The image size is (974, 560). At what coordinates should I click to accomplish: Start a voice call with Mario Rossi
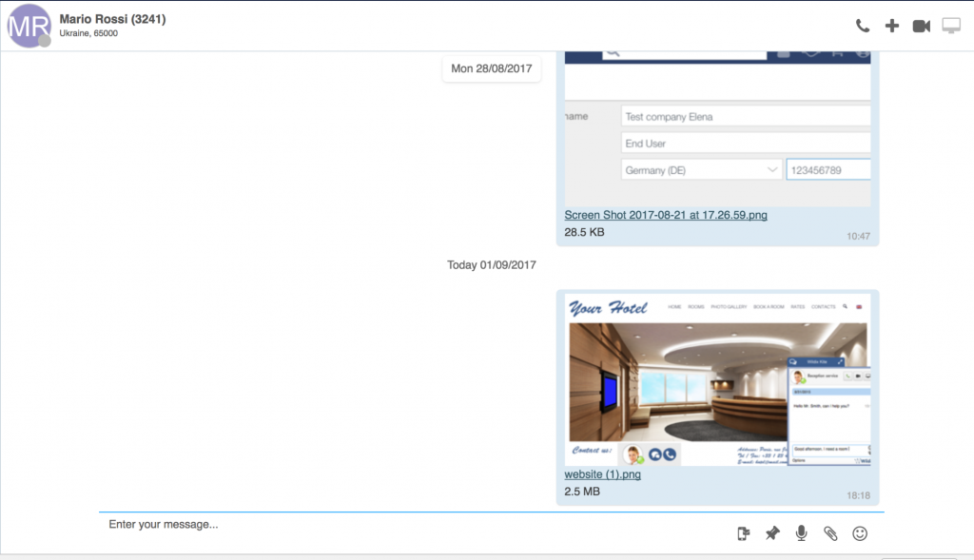pos(863,26)
